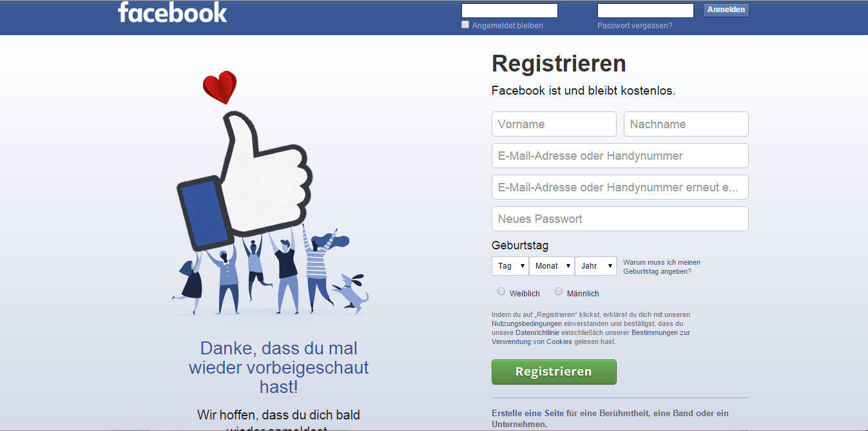Screen dimensions: 868x431
Task: Focus the Nachname input field
Action: click(686, 124)
